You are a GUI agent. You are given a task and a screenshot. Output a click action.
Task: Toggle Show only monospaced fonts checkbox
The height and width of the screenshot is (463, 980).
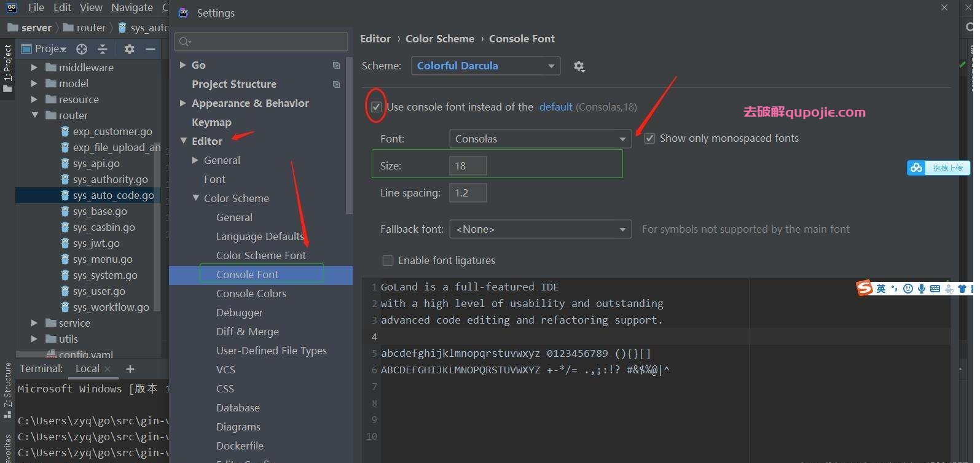point(649,139)
